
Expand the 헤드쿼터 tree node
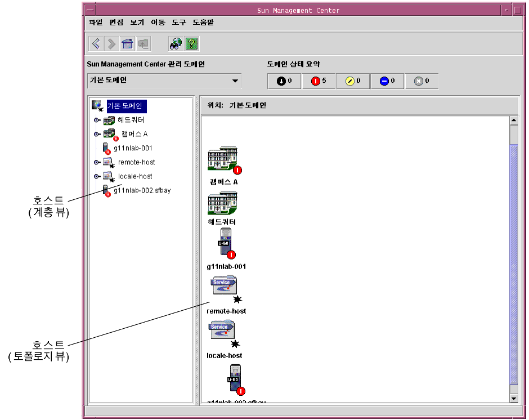tap(97, 120)
